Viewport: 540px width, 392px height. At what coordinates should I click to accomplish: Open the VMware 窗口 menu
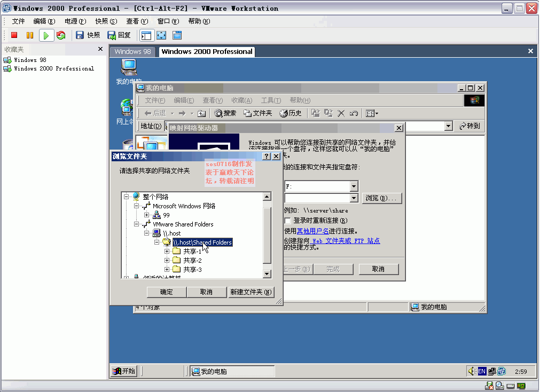tap(168, 21)
